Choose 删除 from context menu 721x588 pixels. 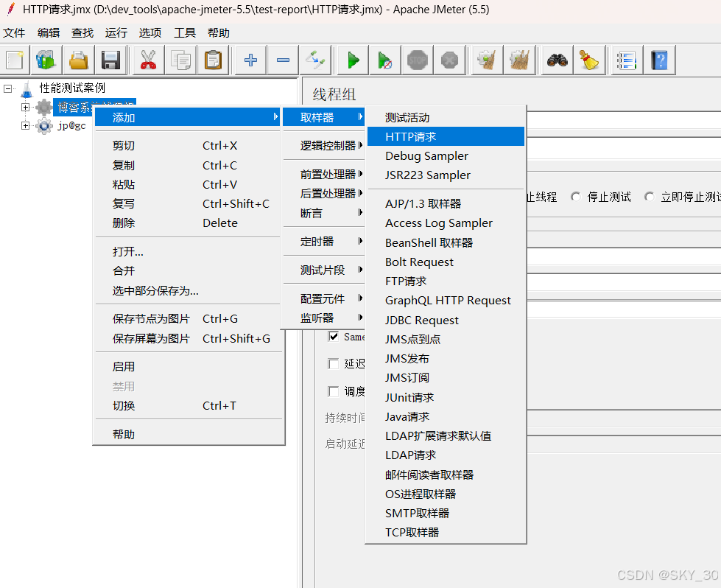pyautogui.click(x=189, y=223)
